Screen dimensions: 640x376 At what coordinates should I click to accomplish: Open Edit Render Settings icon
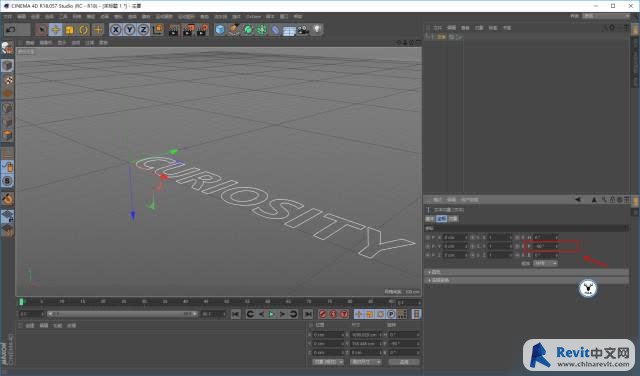point(202,30)
